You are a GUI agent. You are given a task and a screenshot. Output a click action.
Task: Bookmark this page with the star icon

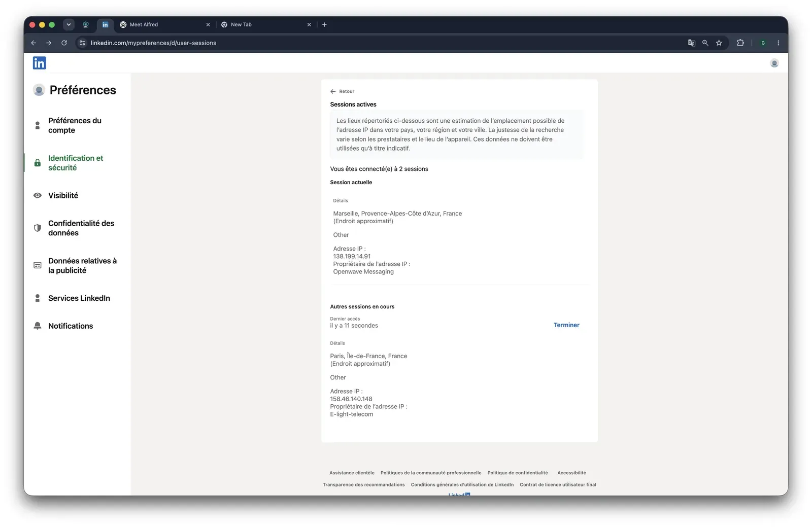pyautogui.click(x=719, y=43)
